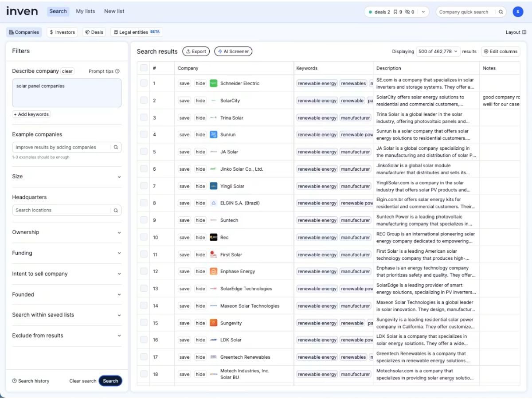Image resolution: width=532 pixels, height=399 pixels.
Task: Click the Suntech company logo
Action: 213,220
